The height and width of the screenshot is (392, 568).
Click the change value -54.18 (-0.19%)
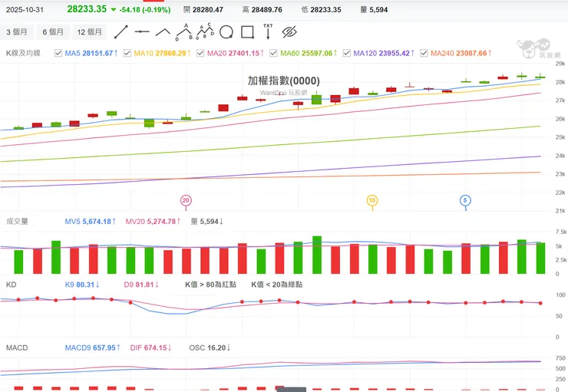[x=145, y=10]
